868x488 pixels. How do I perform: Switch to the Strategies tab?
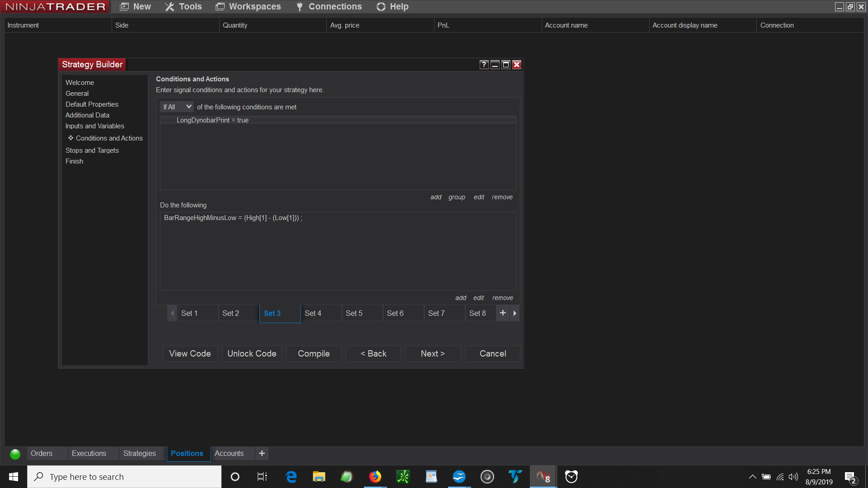pos(139,453)
